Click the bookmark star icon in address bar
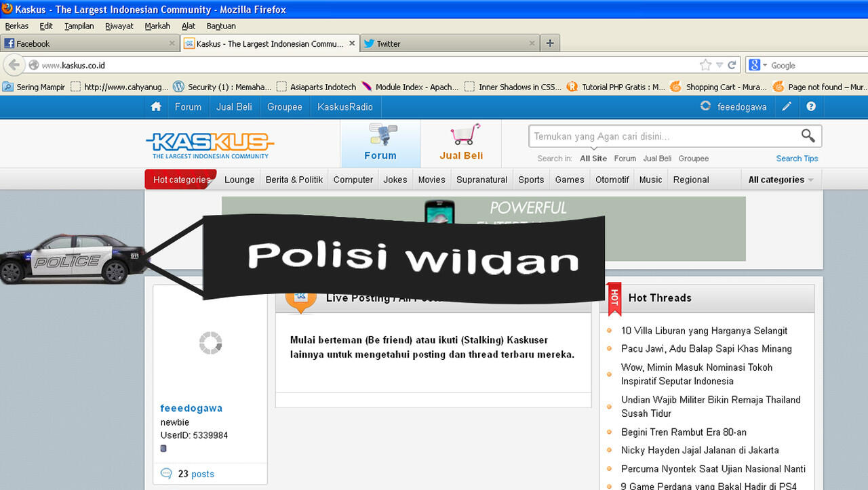 coord(705,65)
